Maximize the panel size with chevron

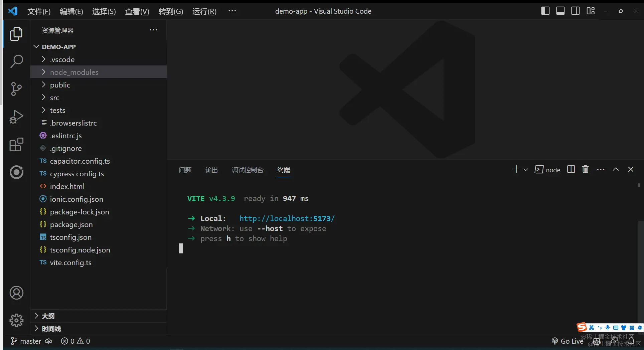tap(616, 169)
